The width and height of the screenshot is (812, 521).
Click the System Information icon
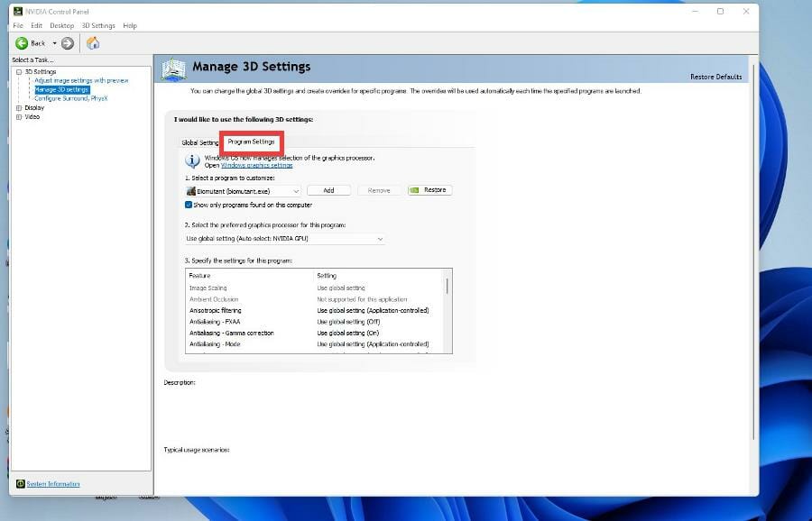pos(20,484)
